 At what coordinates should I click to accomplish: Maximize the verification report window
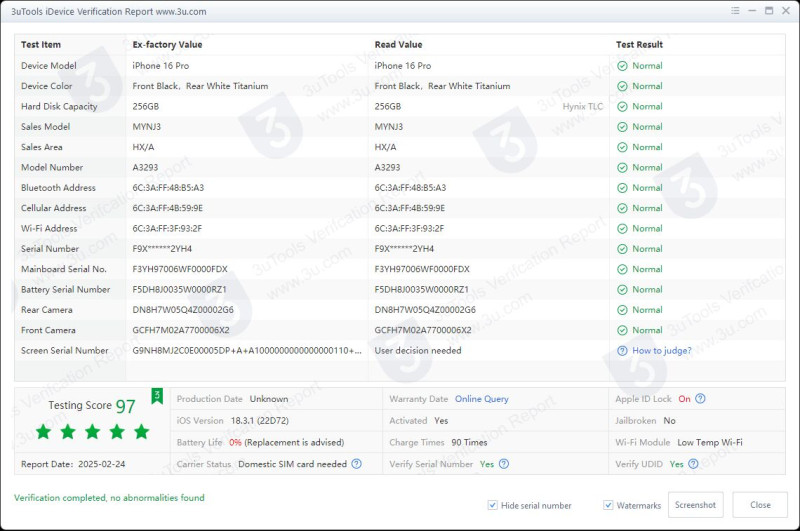tap(769, 11)
